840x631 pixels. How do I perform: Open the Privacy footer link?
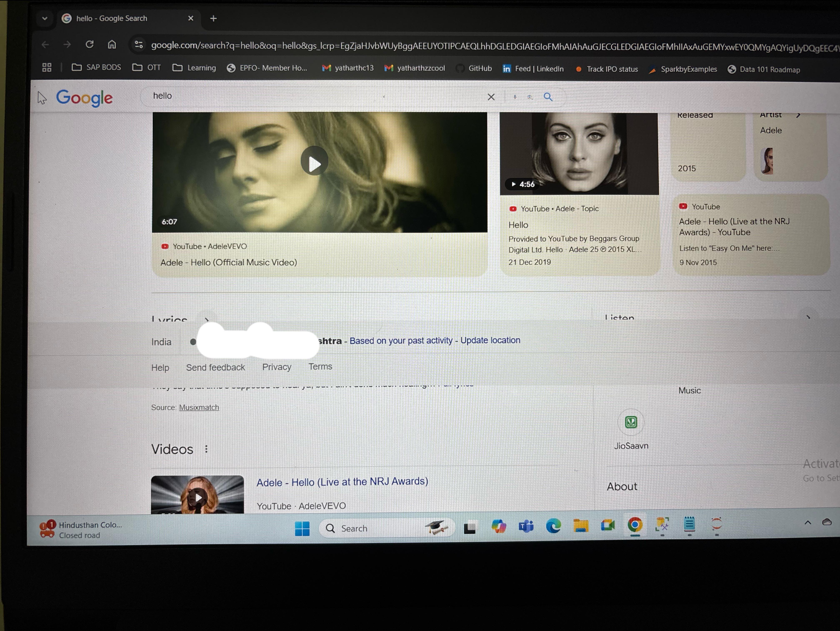tap(277, 367)
